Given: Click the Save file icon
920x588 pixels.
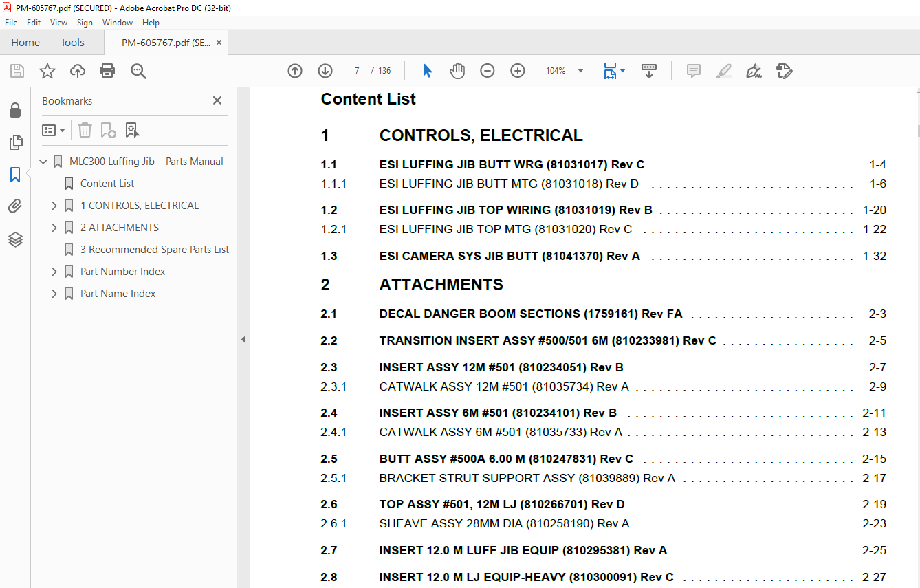Looking at the screenshot, I should click(17, 71).
